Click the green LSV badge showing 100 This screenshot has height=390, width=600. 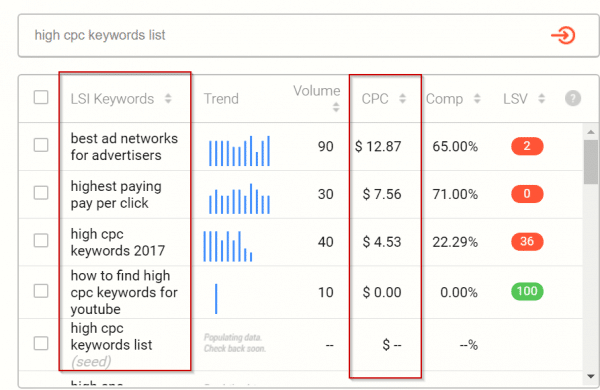(x=527, y=291)
